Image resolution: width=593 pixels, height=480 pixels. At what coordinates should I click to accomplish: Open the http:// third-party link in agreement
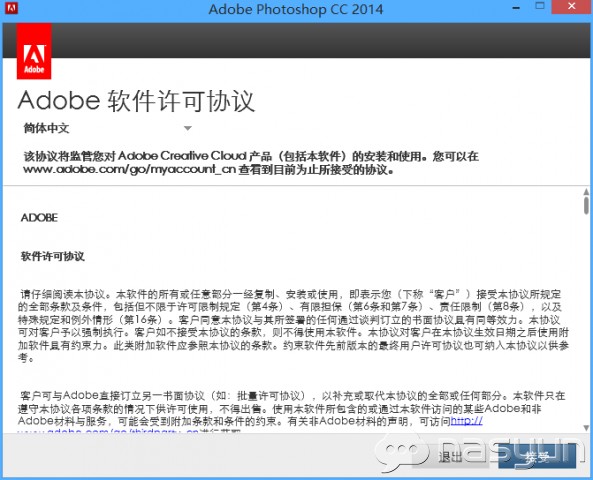467,421
